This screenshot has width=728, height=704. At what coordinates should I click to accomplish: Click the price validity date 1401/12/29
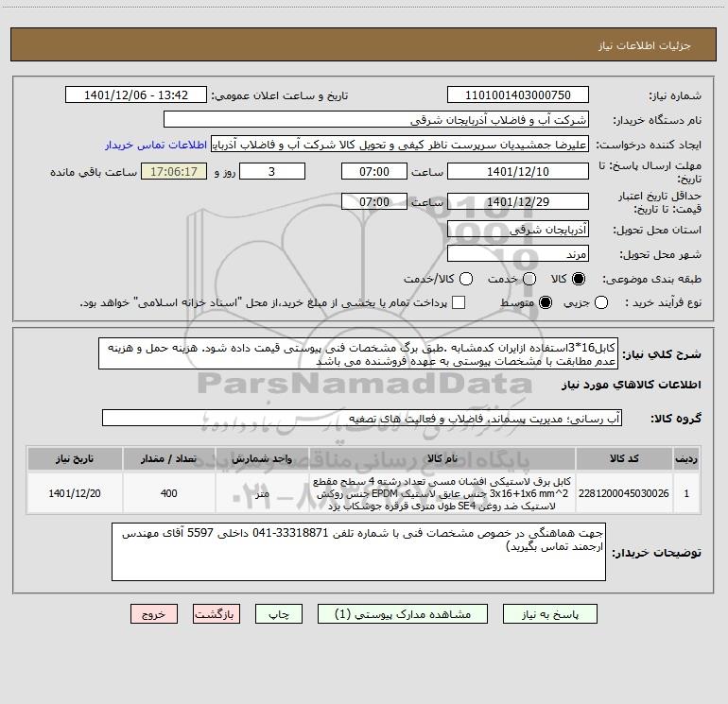(x=518, y=202)
